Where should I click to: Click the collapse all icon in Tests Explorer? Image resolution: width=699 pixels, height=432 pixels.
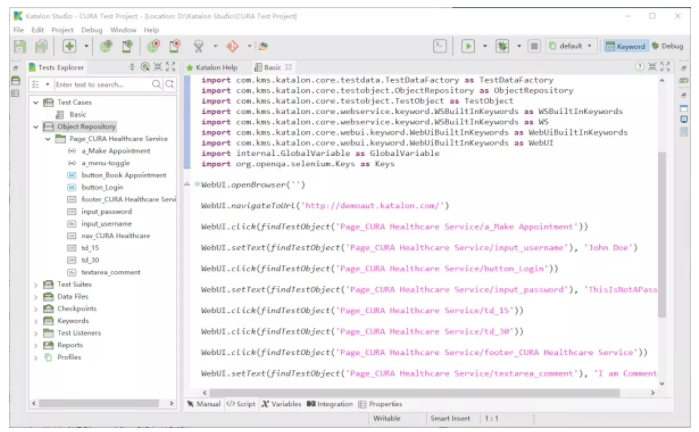click(132, 67)
